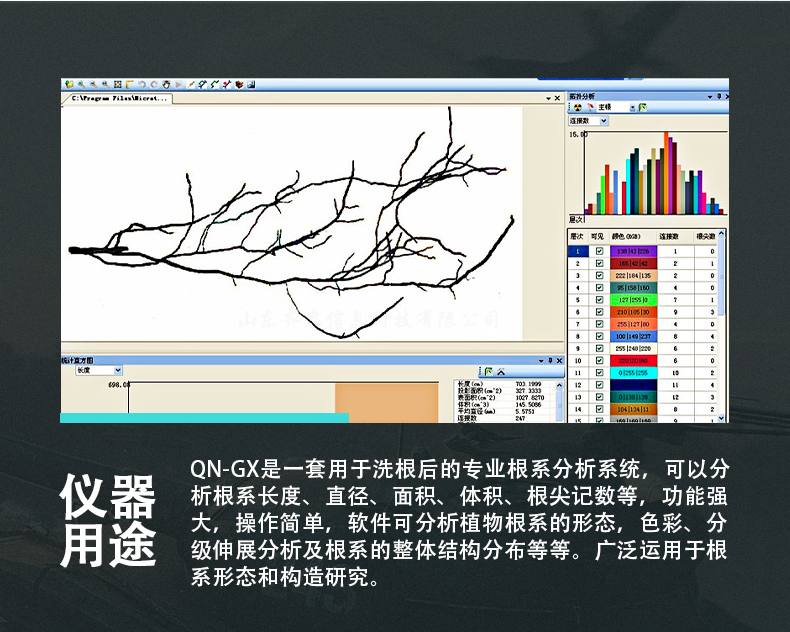
Task: Toggle visibility checkbox for level 10
Action: [599, 360]
